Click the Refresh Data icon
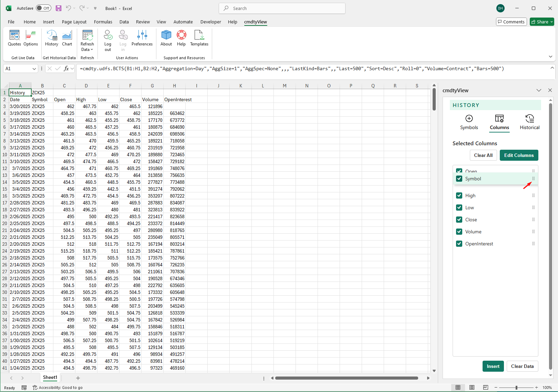Screen dimensions: 558x392 (87, 35)
